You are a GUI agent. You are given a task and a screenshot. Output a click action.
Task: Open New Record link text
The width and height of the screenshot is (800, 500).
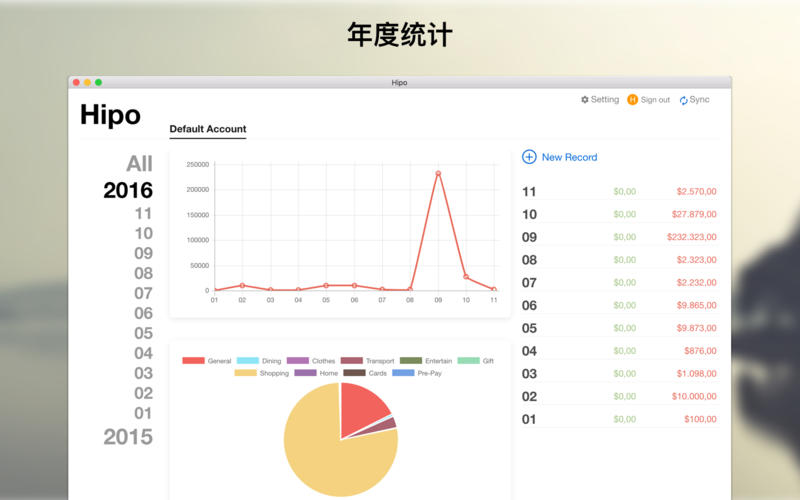coord(569,157)
